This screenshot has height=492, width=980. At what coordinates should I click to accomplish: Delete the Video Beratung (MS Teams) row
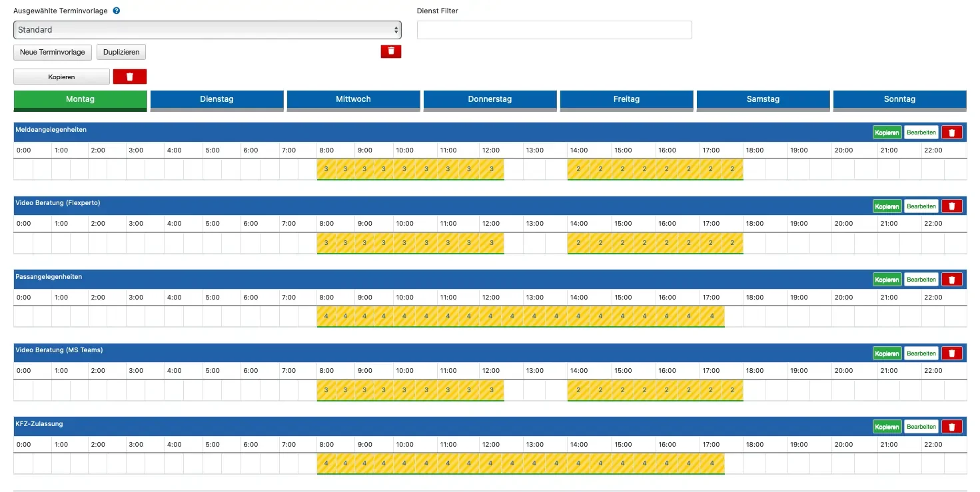point(951,354)
